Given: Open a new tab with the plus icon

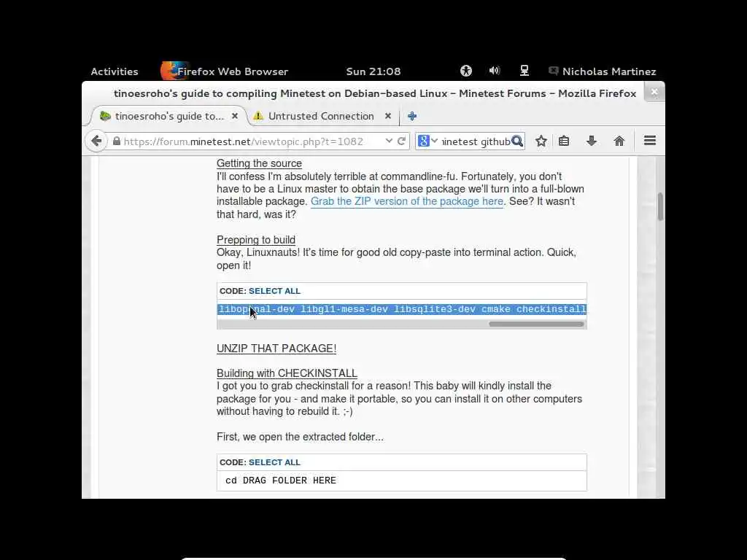Looking at the screenshot, I should tap(412, 116).
